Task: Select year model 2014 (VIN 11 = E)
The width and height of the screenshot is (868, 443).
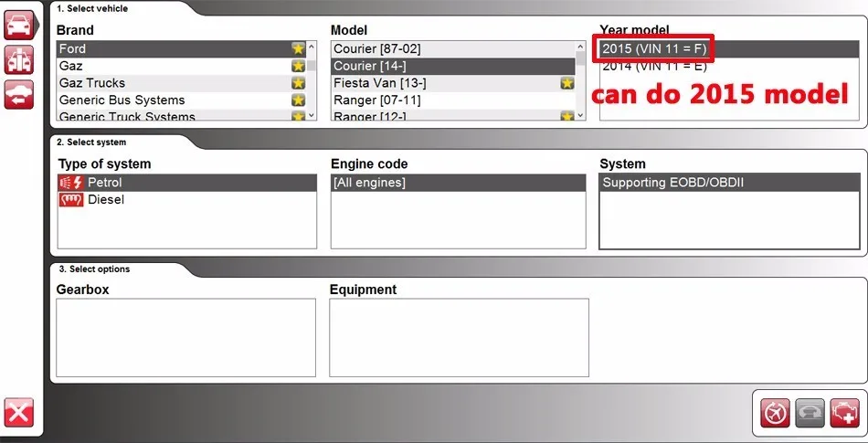Action: pos(729,66)
